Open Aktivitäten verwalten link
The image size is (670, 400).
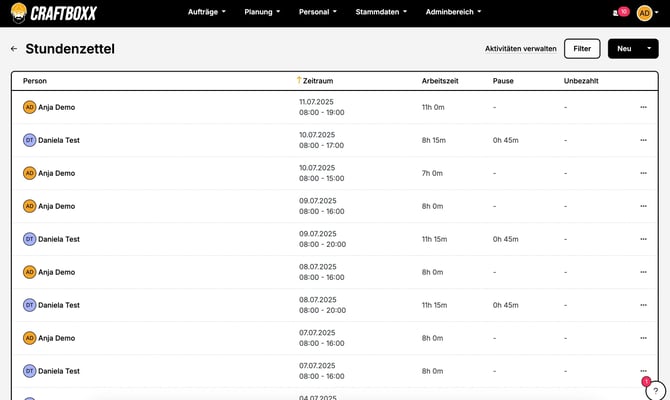coord(520,48)
